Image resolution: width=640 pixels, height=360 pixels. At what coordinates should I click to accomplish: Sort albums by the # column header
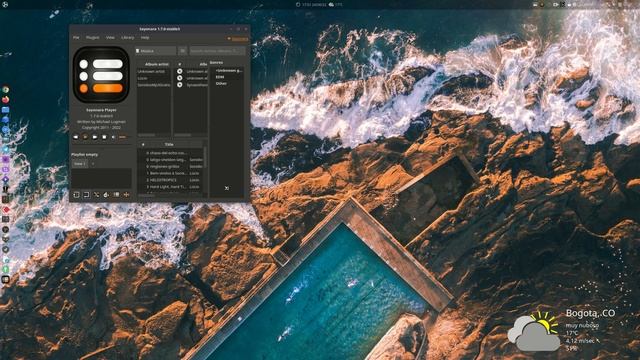point(180,64)
